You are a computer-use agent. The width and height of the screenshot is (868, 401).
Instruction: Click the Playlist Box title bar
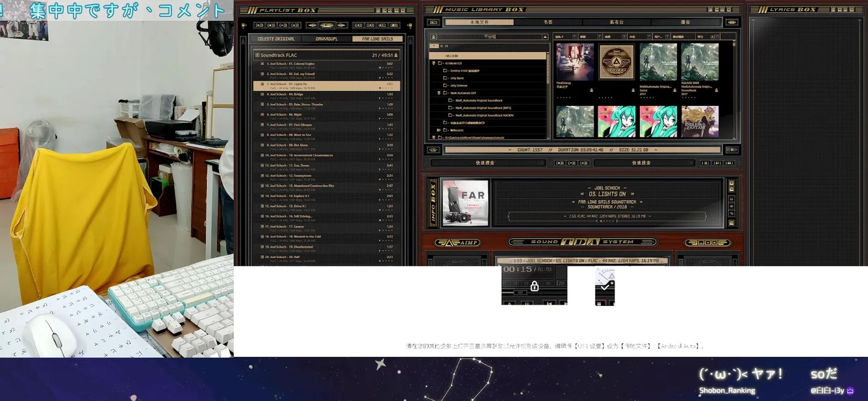point(327,10)
